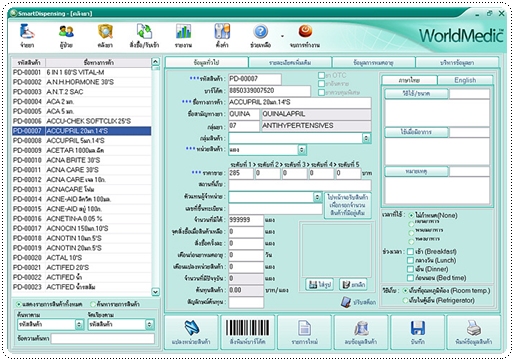The height and width of the screenshot is (361, 514).
Task: Click the use-when-symptoms button in the language panel
Action: [x=416, y=132]
